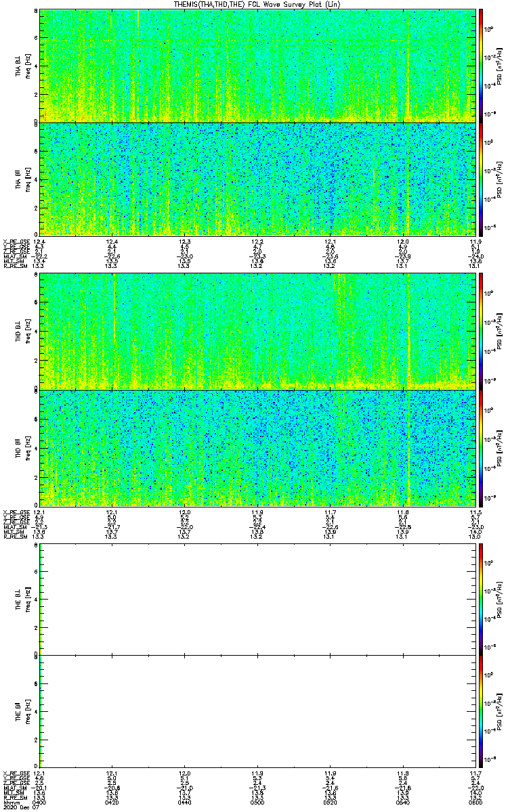Click the THE B-parallel PSD color bar

pyautogui.click(x=481, y=712)
